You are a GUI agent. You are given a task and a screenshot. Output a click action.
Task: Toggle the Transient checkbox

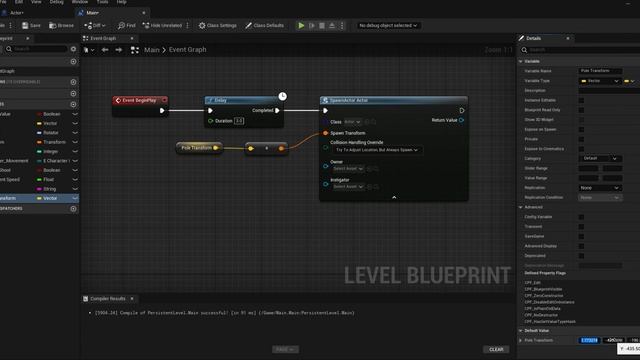click(581, 227)
